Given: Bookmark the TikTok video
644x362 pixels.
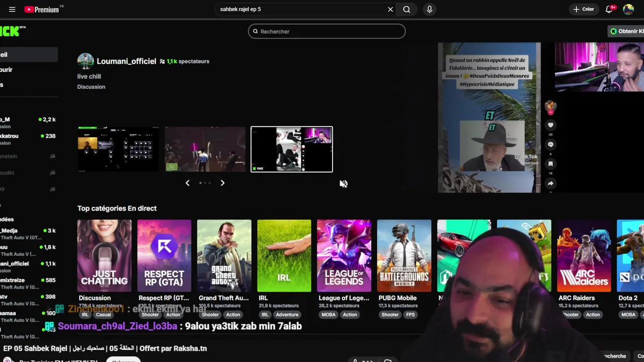Looking at the screenshot, I should (550, 164).
